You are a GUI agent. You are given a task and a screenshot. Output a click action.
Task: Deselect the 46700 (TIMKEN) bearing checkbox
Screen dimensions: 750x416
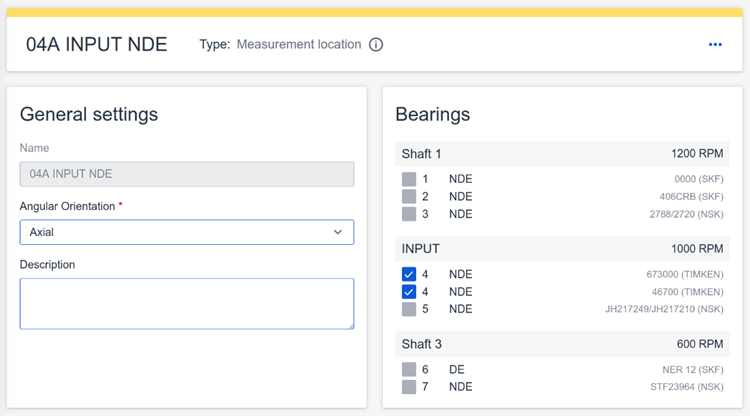pos(409,292)
